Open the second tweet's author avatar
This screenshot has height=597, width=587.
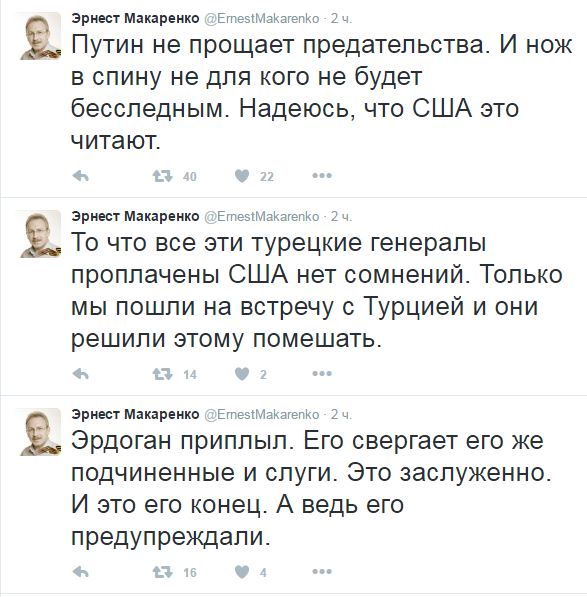(x=40, y=234)
